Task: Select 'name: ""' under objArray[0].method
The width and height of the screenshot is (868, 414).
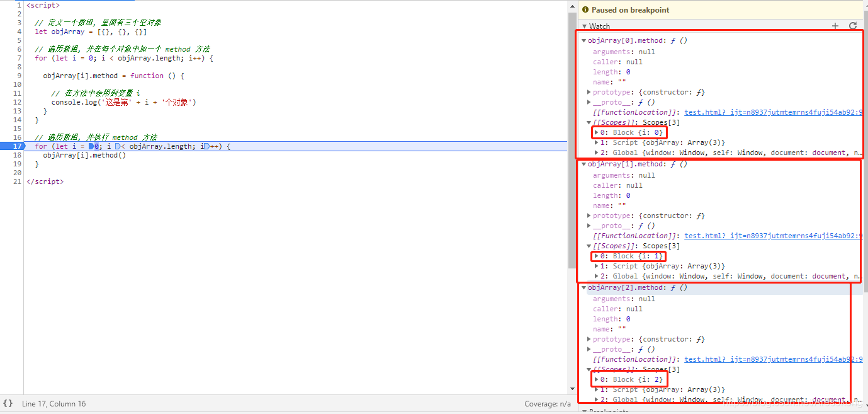Action: [x=609, y=82]
